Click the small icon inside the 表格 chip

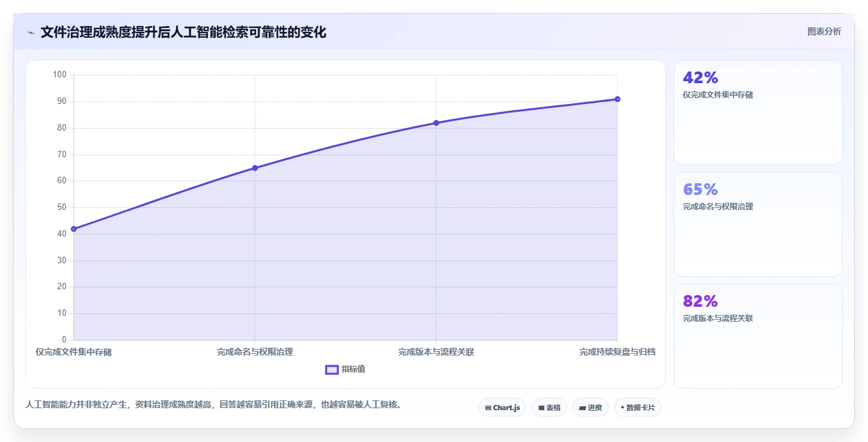pos(541,408)
